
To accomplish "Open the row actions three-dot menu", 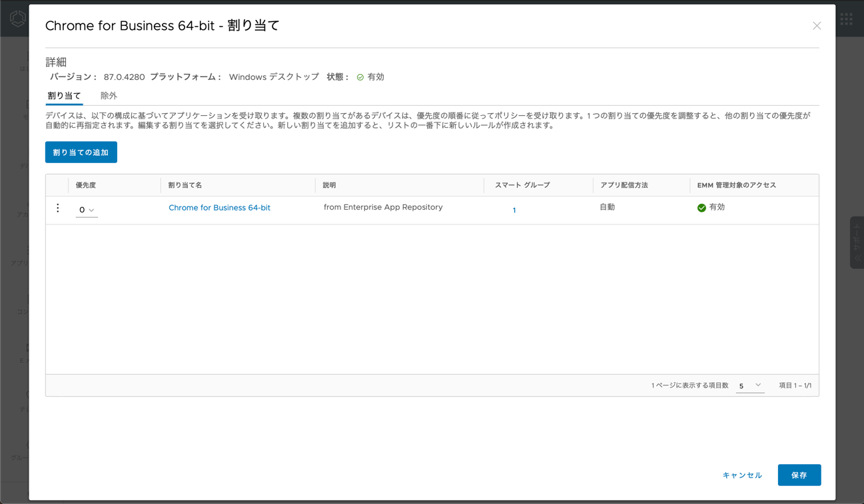I will [x=58, y=208].
